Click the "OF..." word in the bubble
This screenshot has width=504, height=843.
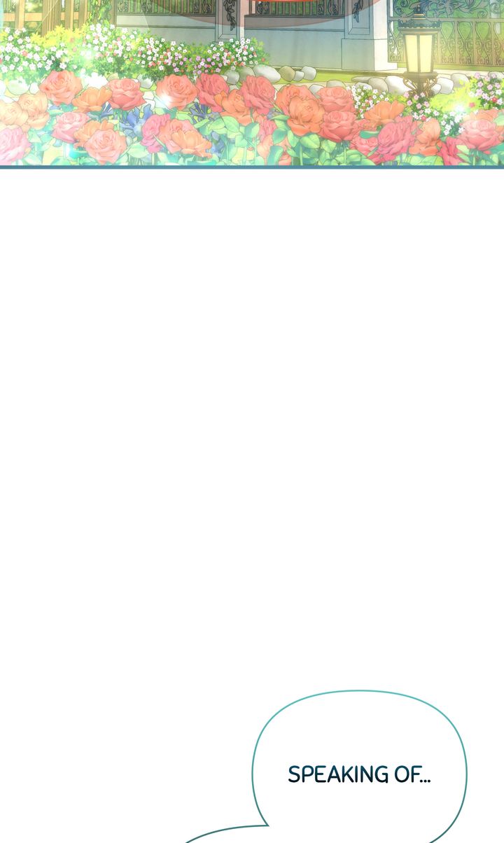pos(414,774)
